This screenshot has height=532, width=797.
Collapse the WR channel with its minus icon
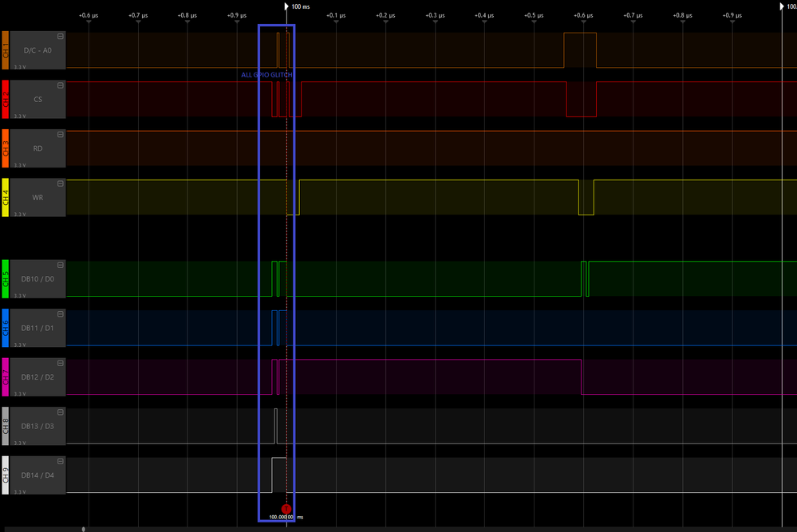coord(61,183)
